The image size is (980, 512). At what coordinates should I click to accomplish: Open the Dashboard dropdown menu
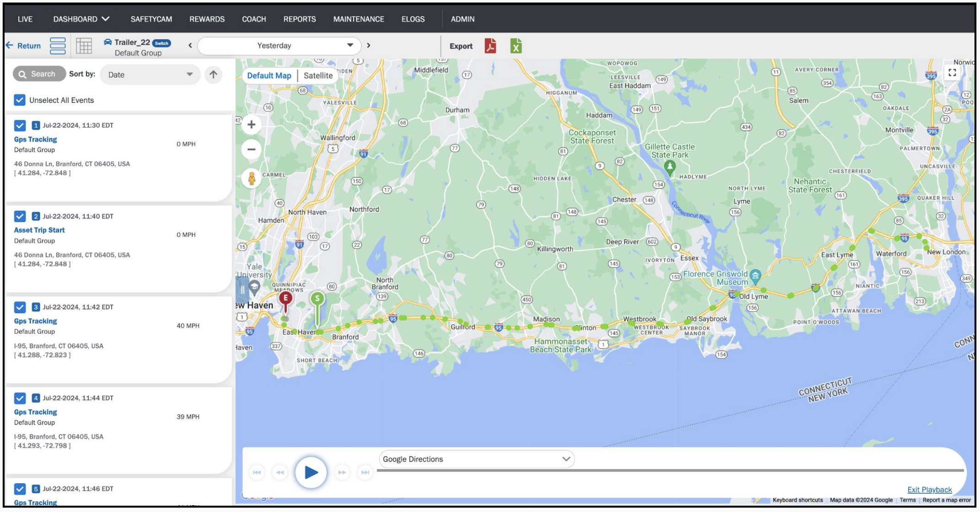[x=81, y=19]
